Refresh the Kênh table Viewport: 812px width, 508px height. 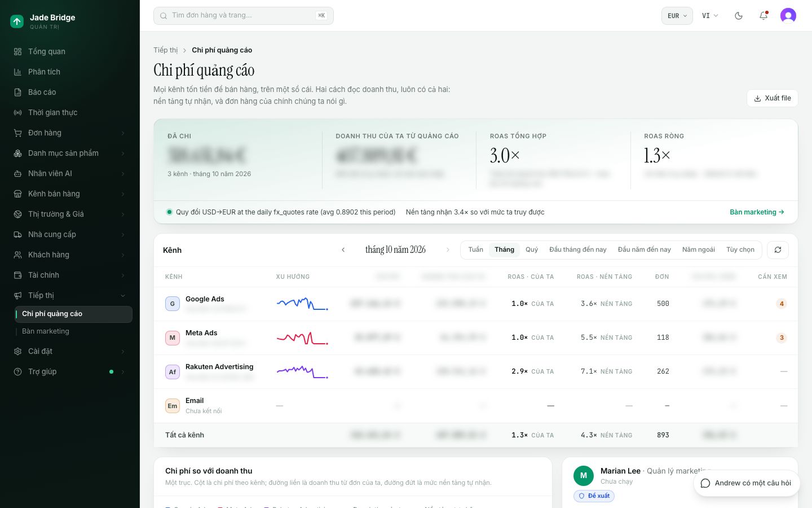point(778,250)
